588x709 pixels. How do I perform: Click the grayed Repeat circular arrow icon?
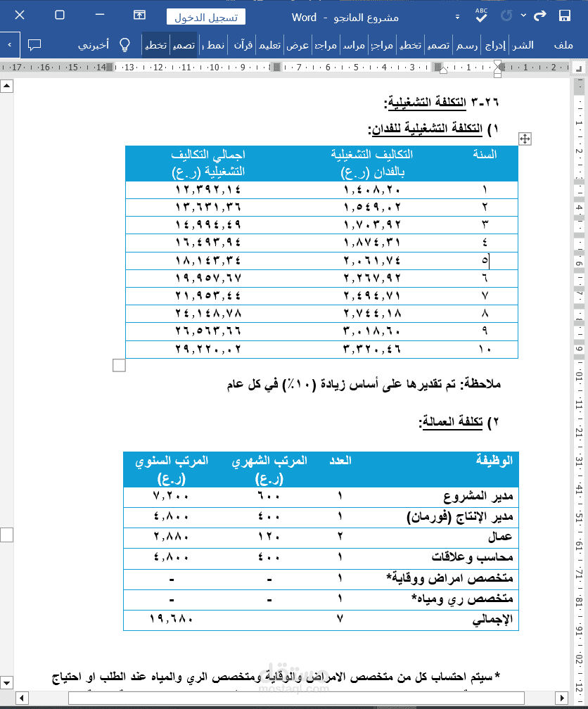coord(506,15)
